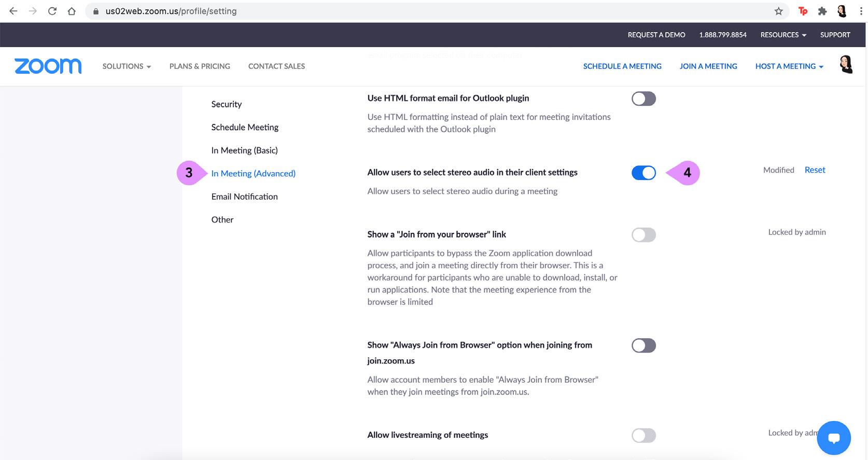This screenshot has height=460, width=868.
Task: Click Schedule a Meeting link
Action: pos(622,66)
